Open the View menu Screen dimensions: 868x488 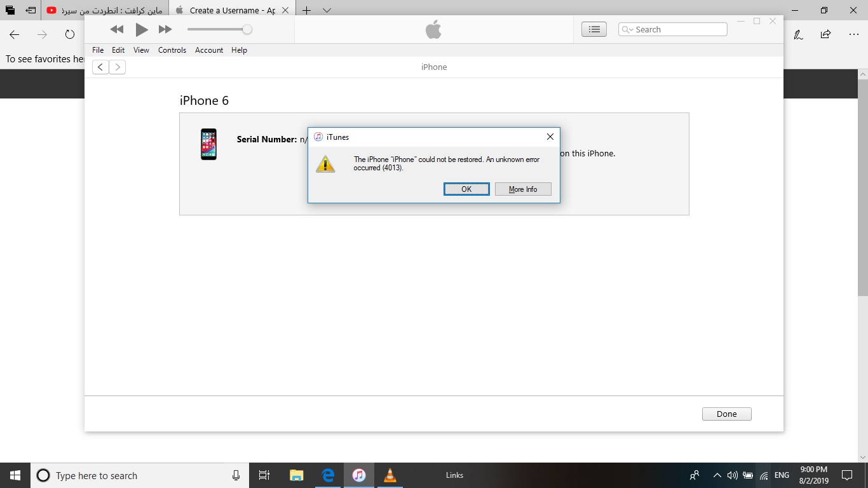(141, 50)
